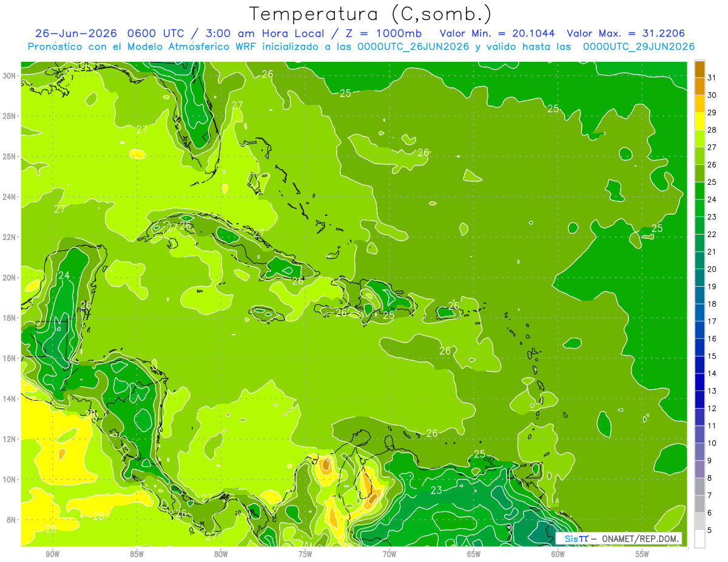Click the '30N' latitude axis label
Screen dimensions: 728x562
point(9,75)
